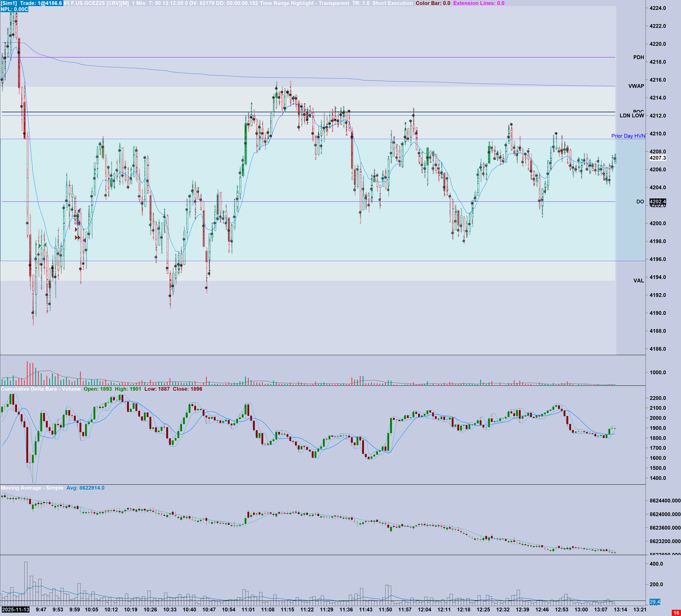Screen dimensions: 681x616
Task: Click the Color Bar: 0.0 label
Action: (x=433, y=3)
